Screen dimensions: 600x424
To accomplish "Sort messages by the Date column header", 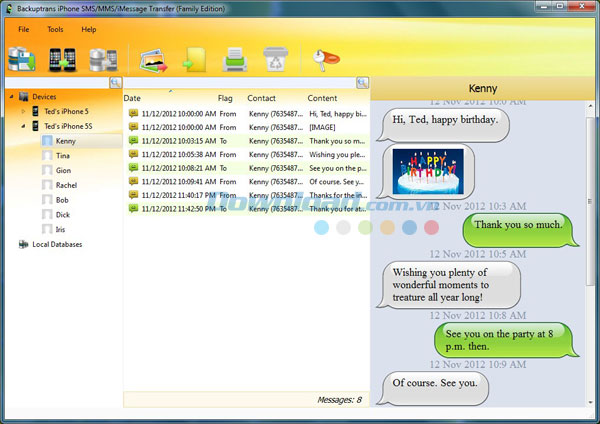I will pyautogui.click(x=133, y=98).
